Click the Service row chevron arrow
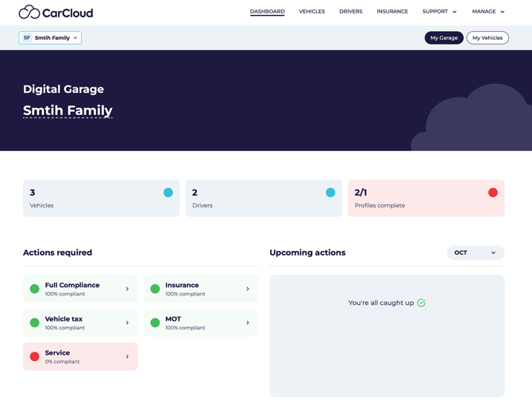The height and width of the screenshot is (412, 532). [127, 356]
